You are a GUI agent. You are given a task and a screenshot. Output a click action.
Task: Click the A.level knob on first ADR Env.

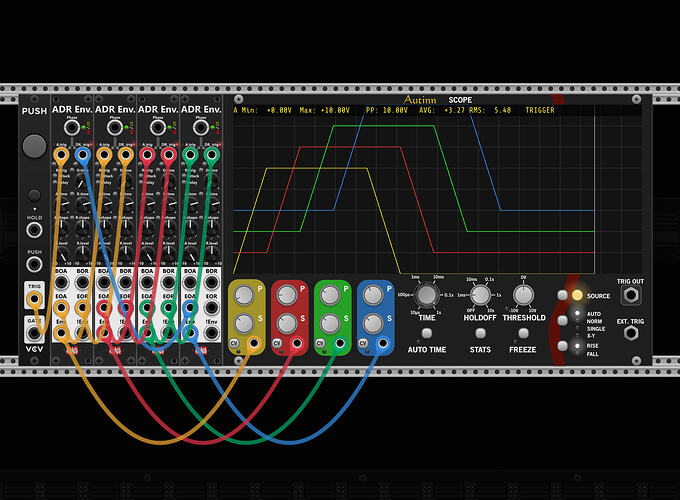point(61,254)
